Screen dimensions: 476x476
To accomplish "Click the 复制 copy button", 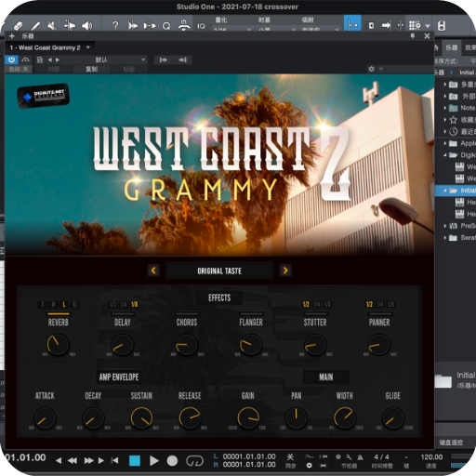I will 91,69.
